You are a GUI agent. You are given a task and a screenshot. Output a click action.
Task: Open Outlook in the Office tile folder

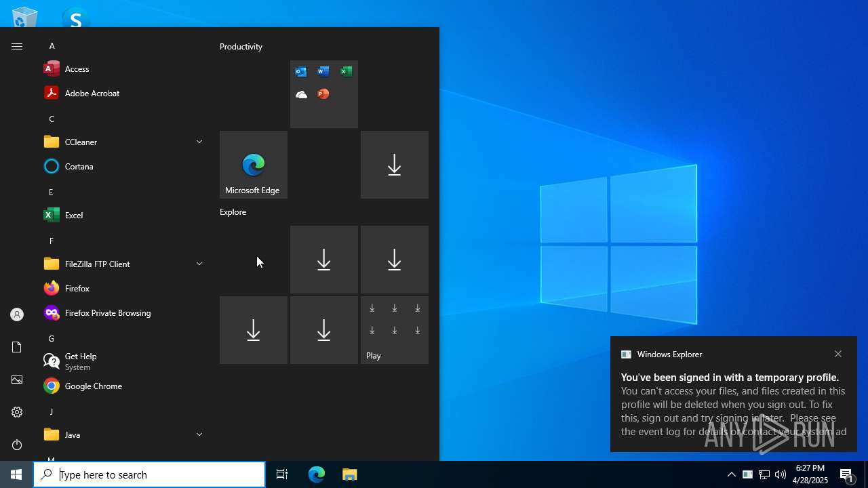tap(301, 72)
